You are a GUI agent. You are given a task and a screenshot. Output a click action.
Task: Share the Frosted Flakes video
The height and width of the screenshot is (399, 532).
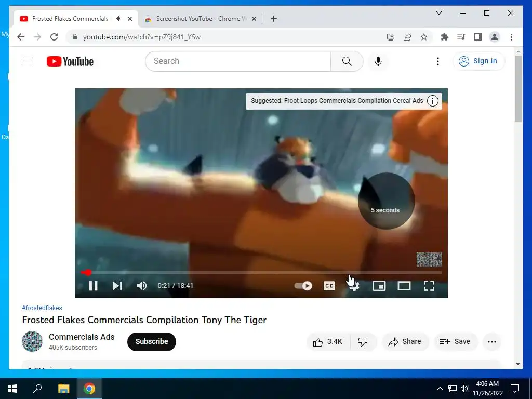[x=405, y=342]
